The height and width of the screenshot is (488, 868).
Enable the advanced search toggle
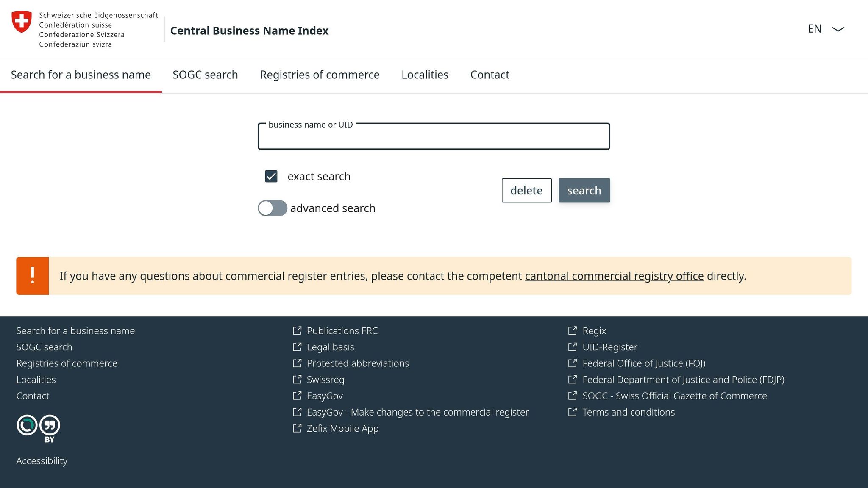pyautogui.click(x=273, y=208)
